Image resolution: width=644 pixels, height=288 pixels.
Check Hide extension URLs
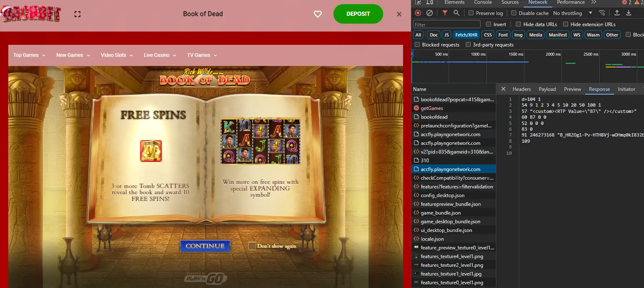566,24
